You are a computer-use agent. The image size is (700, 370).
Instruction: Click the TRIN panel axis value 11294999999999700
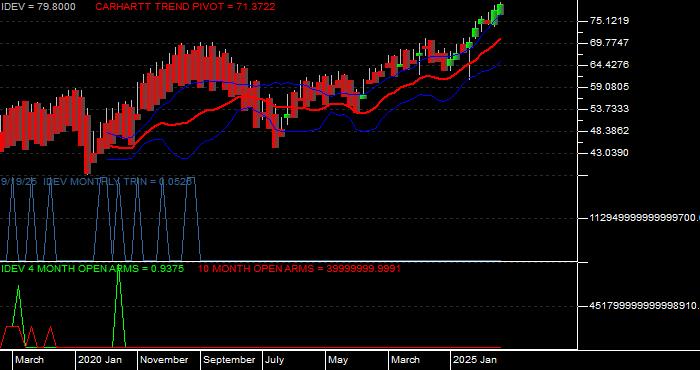(645, 218)
